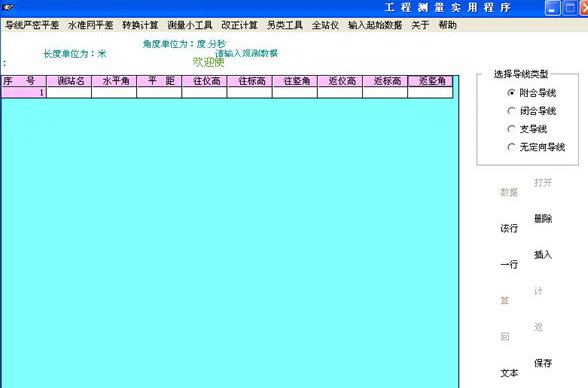Minimize the 工程测量实用程序 window

coord(552,8)
